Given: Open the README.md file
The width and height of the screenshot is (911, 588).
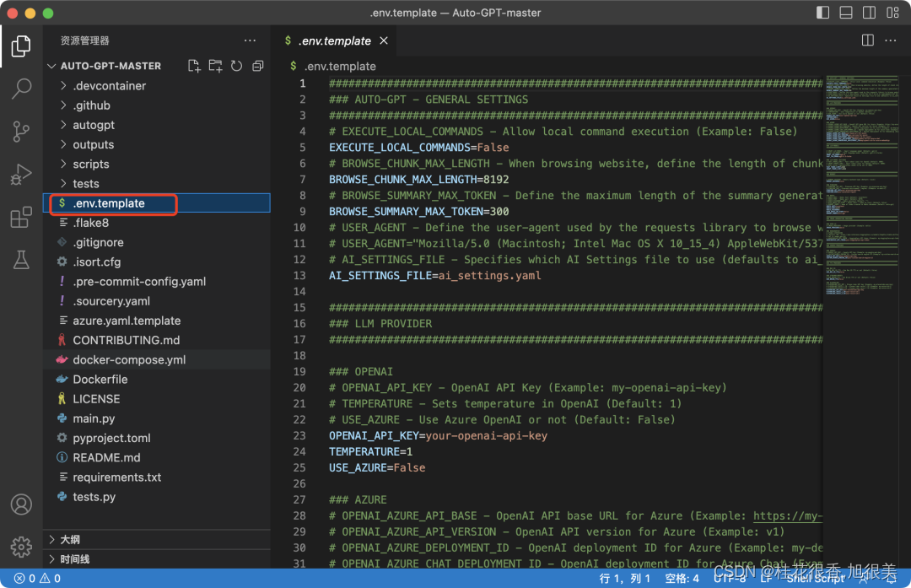Looking at the screenshot, I should coord(157,458).
